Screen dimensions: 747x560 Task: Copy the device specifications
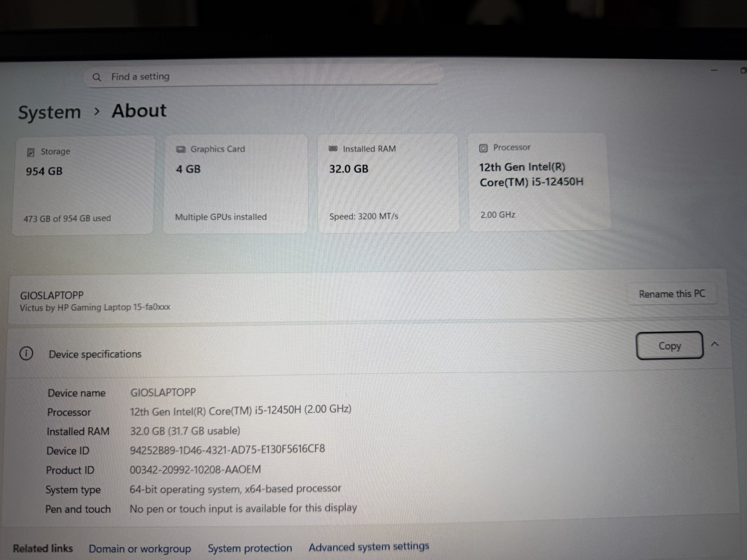[x=669, y=345]
